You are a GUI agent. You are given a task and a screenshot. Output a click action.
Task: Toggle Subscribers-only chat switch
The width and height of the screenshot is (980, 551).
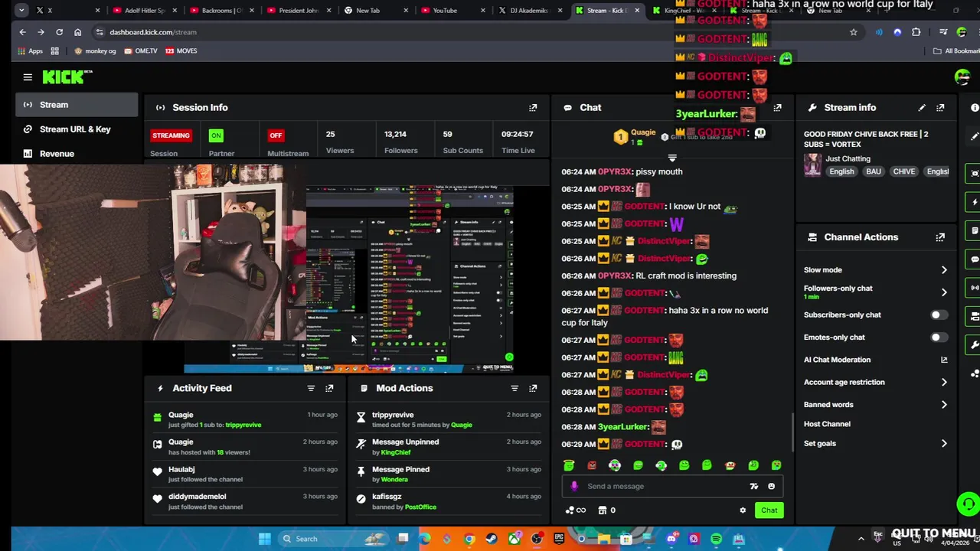(939, 315)
